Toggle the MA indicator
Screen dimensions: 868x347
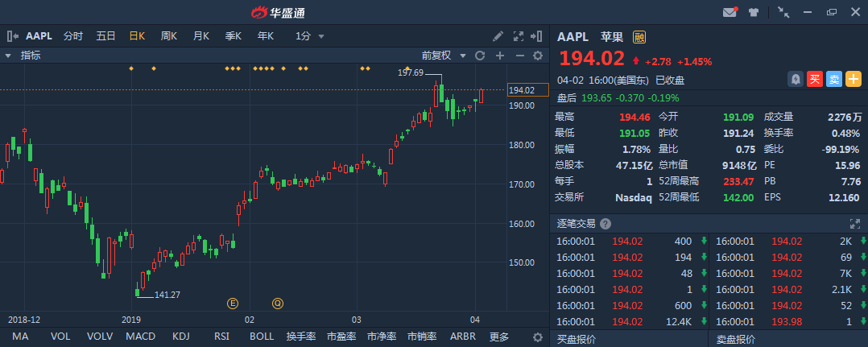[x=20, y=337]
